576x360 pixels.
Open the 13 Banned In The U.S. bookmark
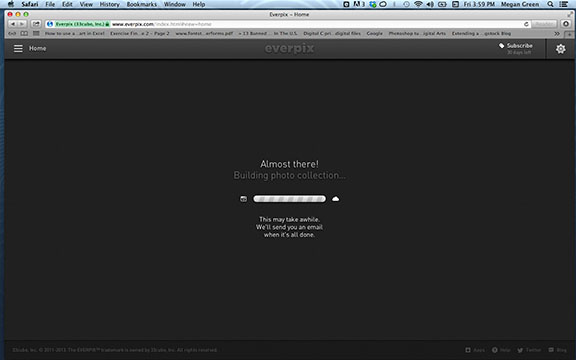pyautogui.click(x=268, y=33)
